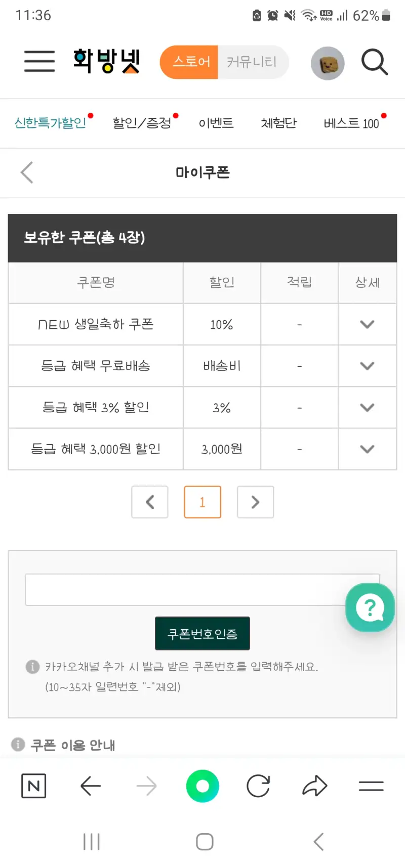Expand details for 등급 혜택 무료배송
The image size is (405, 868).
(x=367, y=366)
